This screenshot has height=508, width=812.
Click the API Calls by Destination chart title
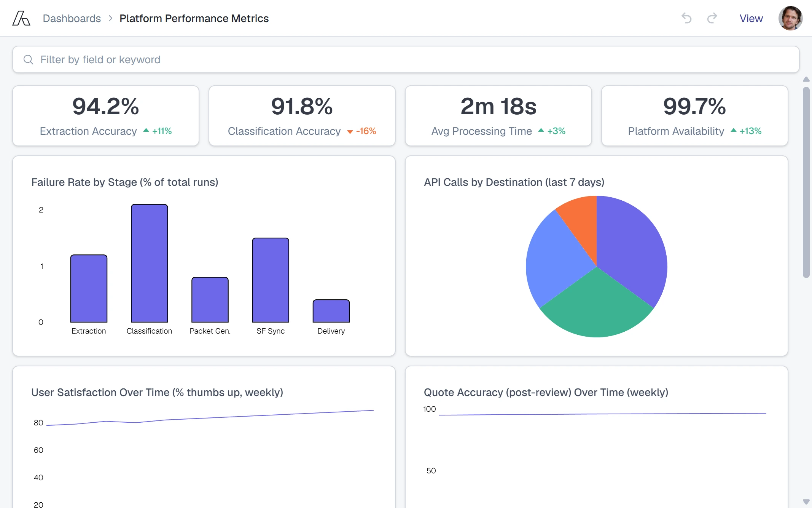coord(514,182)
